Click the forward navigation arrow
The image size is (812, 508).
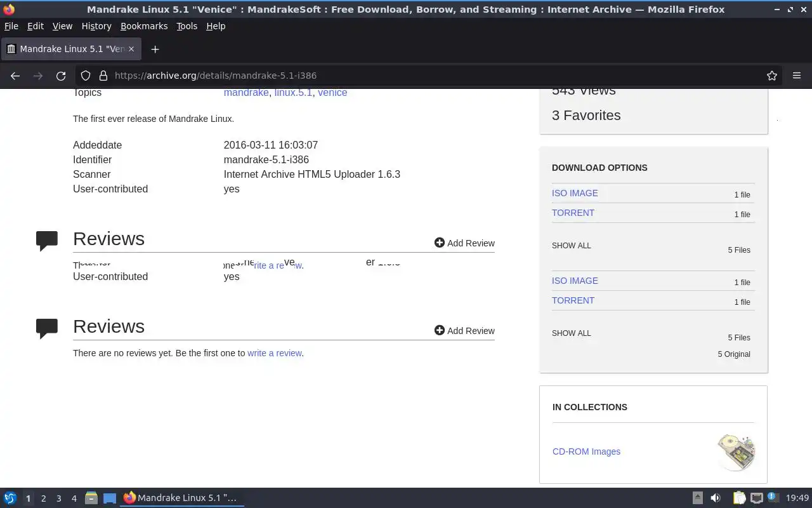point(38,76)
